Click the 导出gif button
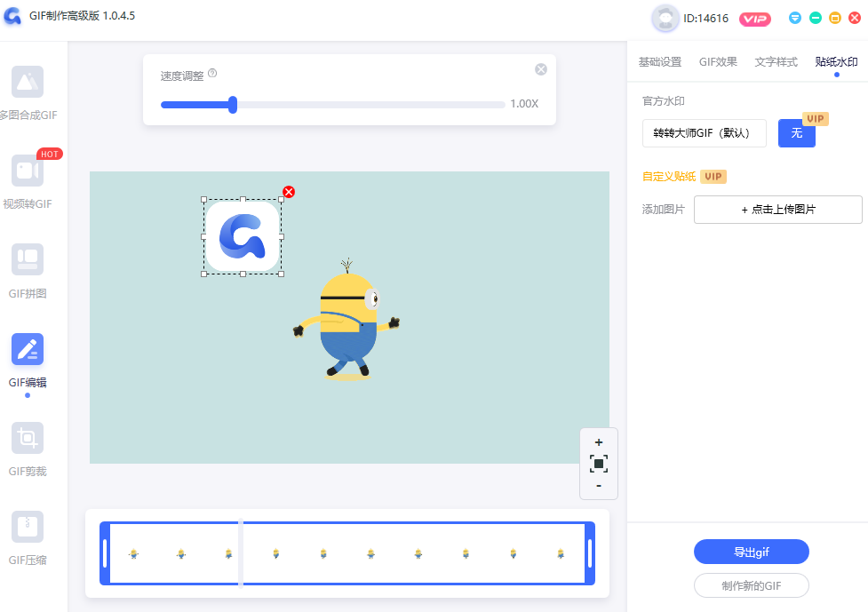This screenshot has height=612, width=868. coord(752,552)
